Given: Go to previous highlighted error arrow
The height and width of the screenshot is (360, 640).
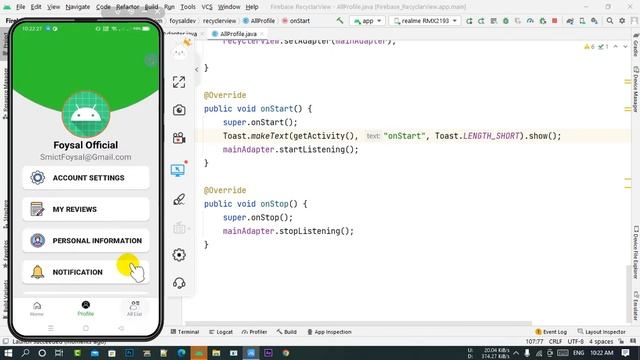Looking at the screenshot, I should (x=616, y=47).
